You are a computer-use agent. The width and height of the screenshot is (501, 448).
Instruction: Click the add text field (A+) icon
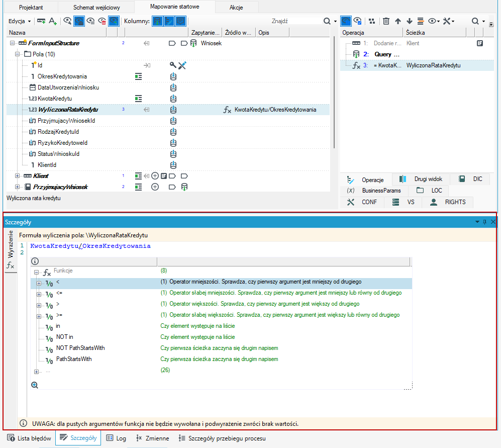(53, 21)
